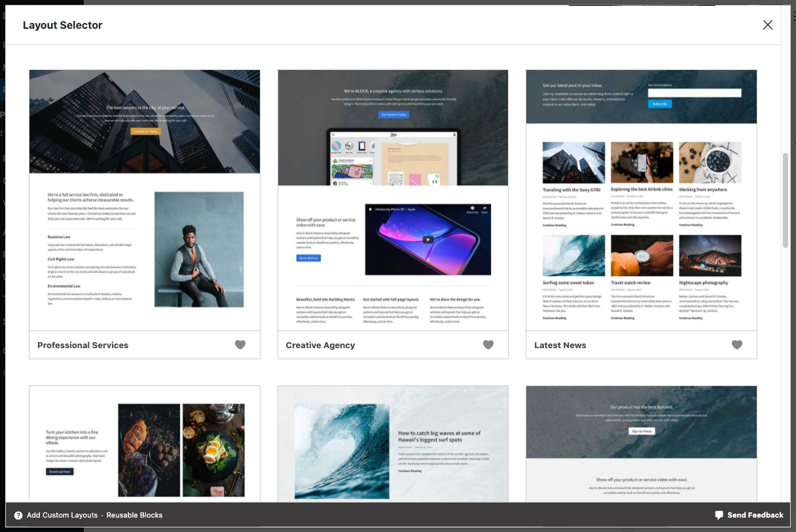Open the Add Custom Layouts link

(x=62, y=515)
